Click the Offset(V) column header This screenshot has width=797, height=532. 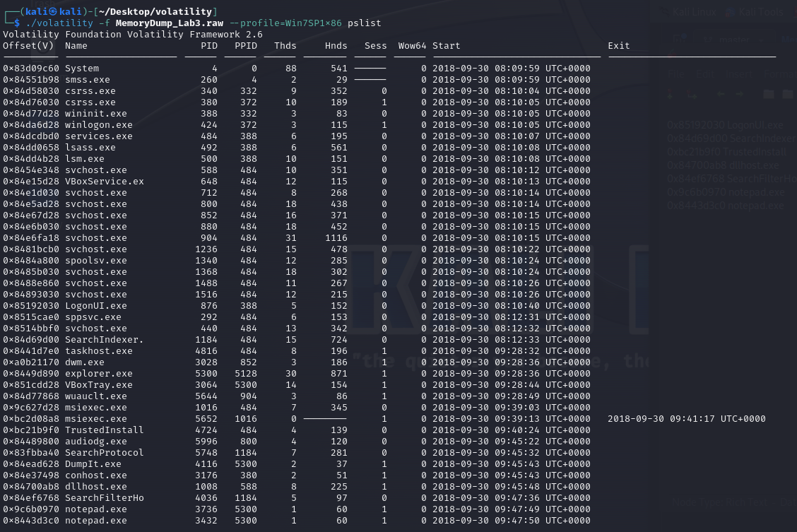28,46
